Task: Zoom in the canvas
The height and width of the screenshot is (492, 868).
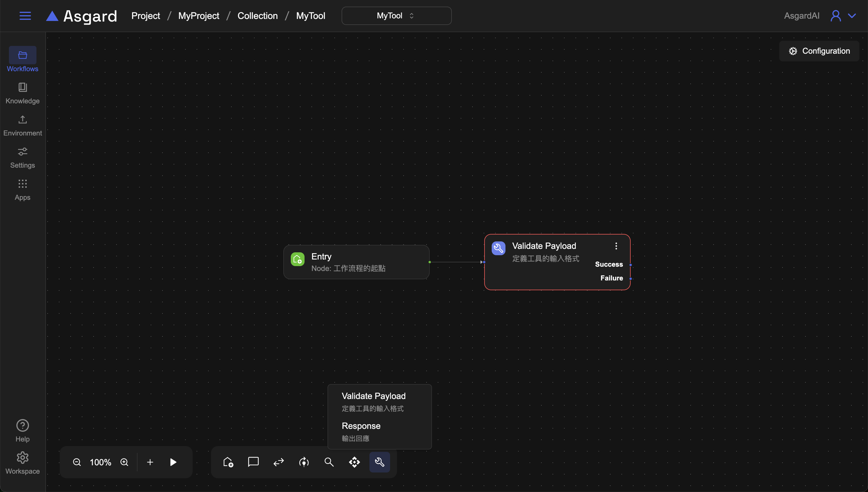Action: pos(124,462)
